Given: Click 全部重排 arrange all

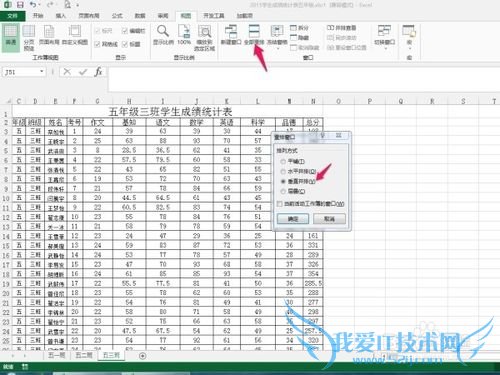Looking at the screenshot, I should point(254,35).
